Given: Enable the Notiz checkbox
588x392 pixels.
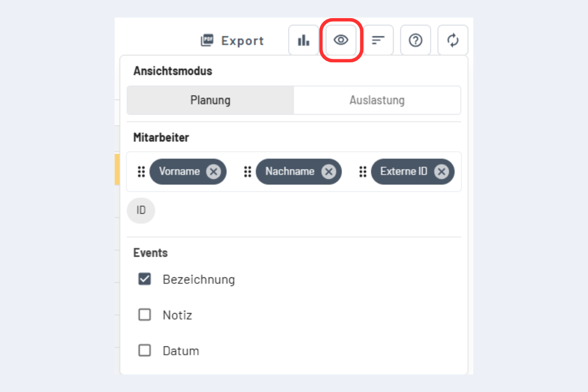Looking at the screenshot, I should [145, 315].
